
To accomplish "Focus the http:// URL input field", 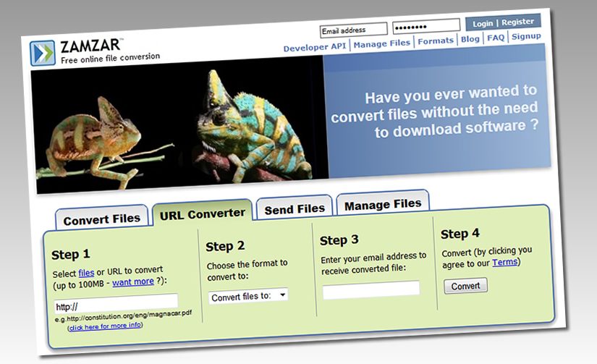I will point(116,303).
